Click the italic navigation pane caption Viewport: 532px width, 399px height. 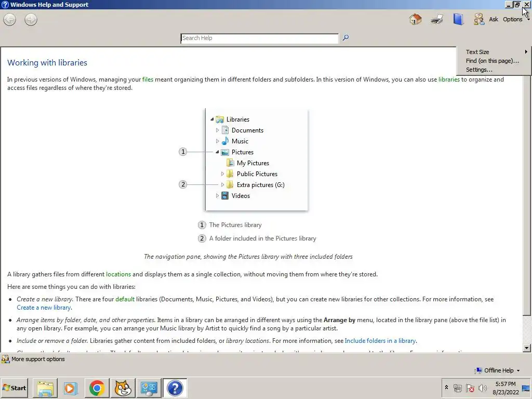[248, 257]
